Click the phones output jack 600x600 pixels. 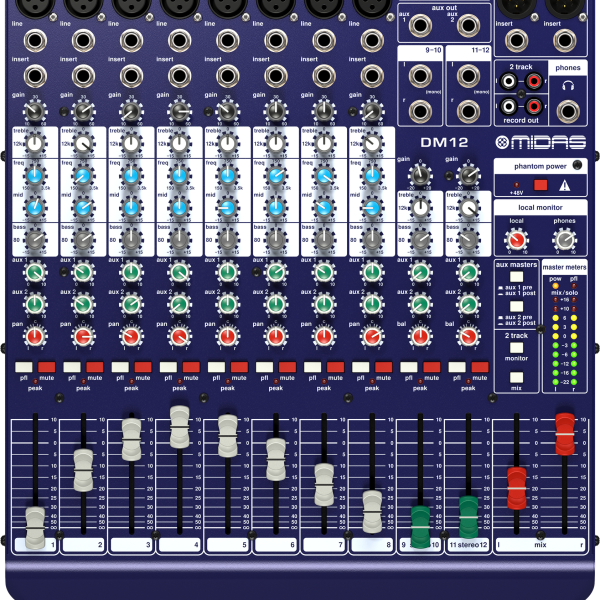tap(568, 111)
